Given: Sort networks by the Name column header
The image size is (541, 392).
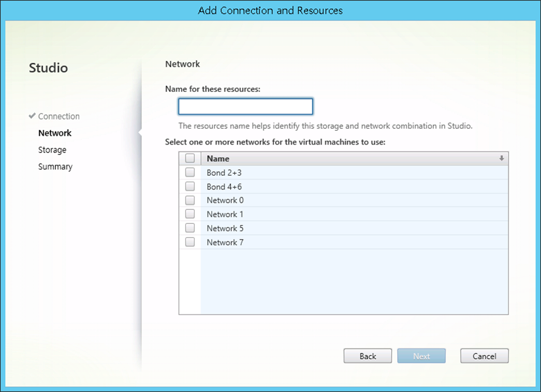Looking at the screenshot, I should [x=354, y=158].
